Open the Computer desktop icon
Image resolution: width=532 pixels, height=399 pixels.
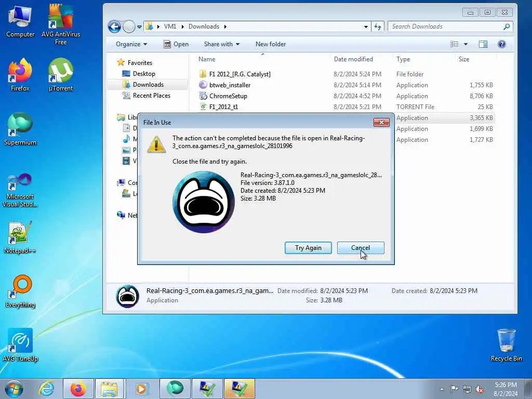point(20,22)
